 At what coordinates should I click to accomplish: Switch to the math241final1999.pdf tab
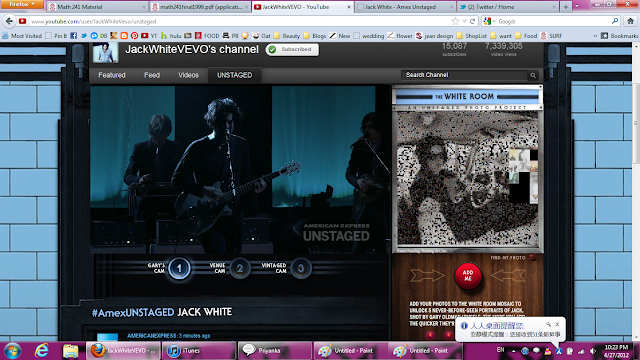click(200, 7)
